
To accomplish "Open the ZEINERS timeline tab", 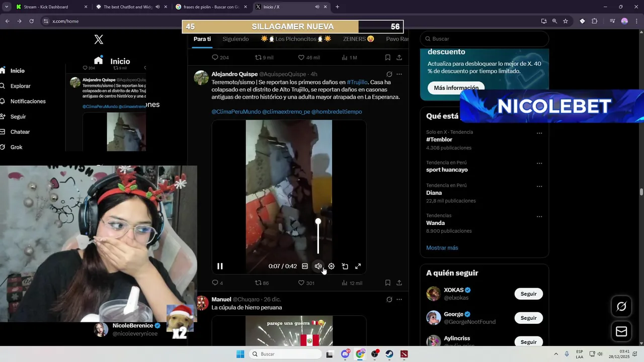I will 359,39.
